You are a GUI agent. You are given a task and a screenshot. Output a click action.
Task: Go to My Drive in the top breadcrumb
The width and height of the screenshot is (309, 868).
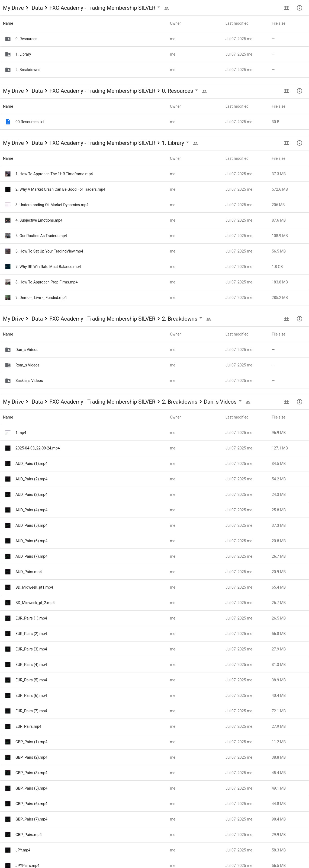(14, 8)
